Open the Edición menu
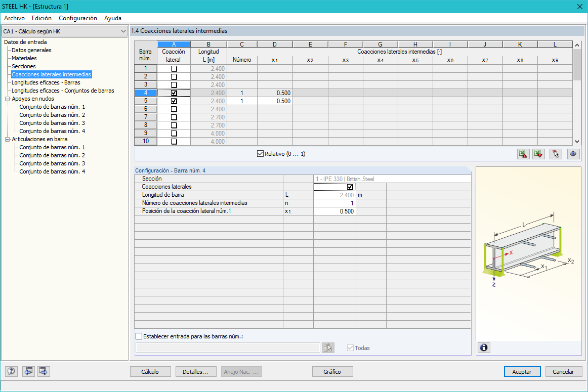Screen dimensions: 588x392 (41, 18)
